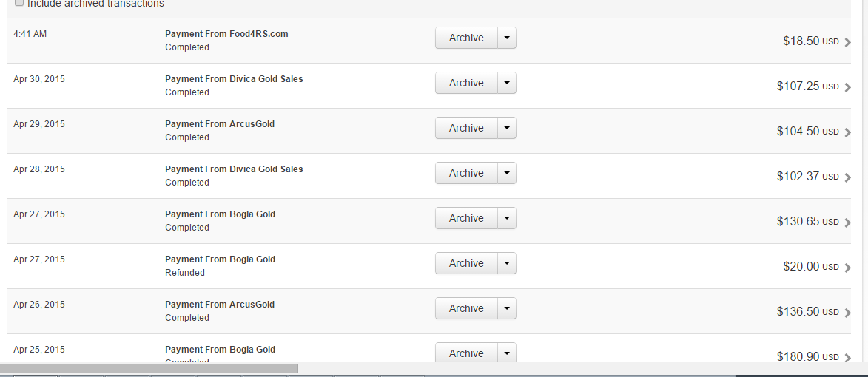Expand Archive options for refunded Bogla Gold payment
This screenshot has height=377, width=868.
pos(506,263)
